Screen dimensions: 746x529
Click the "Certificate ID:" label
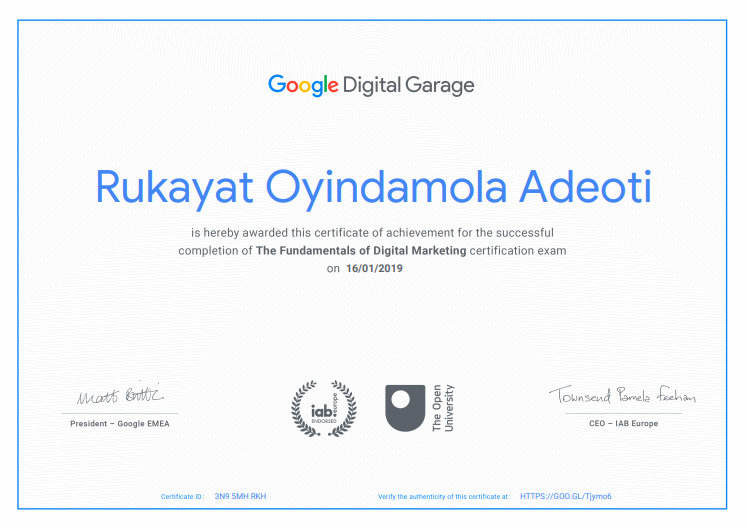(182, 496)
